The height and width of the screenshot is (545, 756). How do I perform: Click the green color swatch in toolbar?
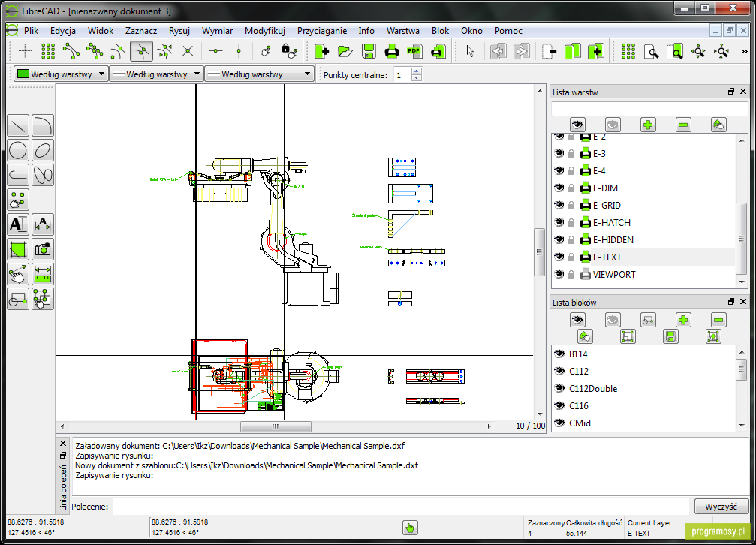23,74
